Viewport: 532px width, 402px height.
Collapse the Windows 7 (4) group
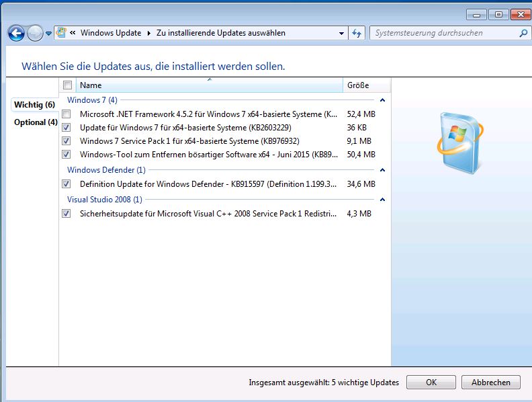[x=382, y=100]
